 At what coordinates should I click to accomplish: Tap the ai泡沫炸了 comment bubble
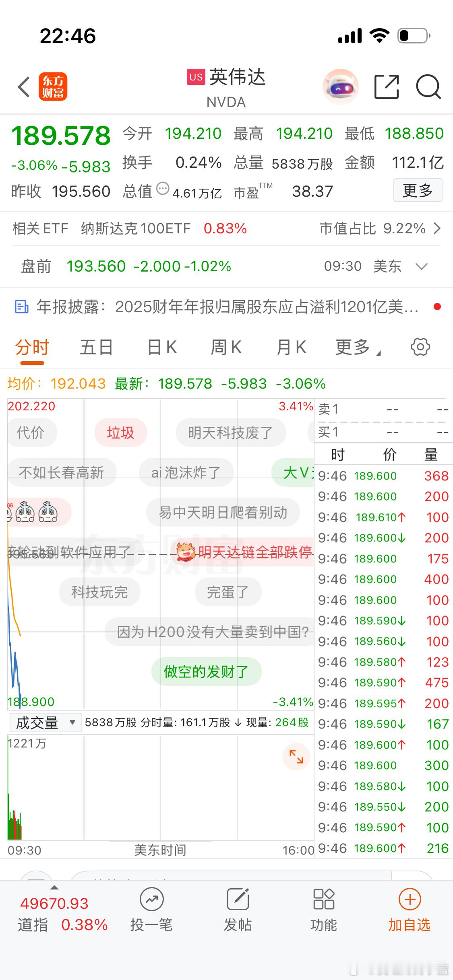point(186,472)
